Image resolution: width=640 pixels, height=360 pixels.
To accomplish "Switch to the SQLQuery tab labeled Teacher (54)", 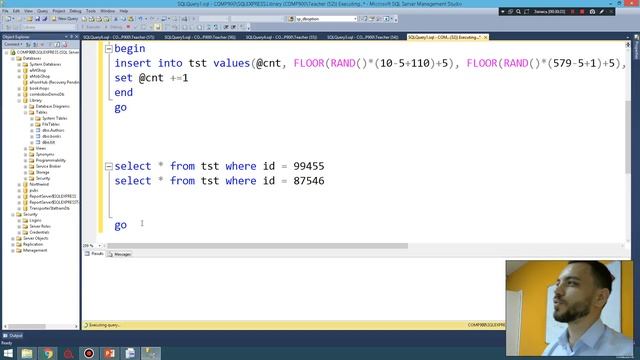I will tap(362, 37).
